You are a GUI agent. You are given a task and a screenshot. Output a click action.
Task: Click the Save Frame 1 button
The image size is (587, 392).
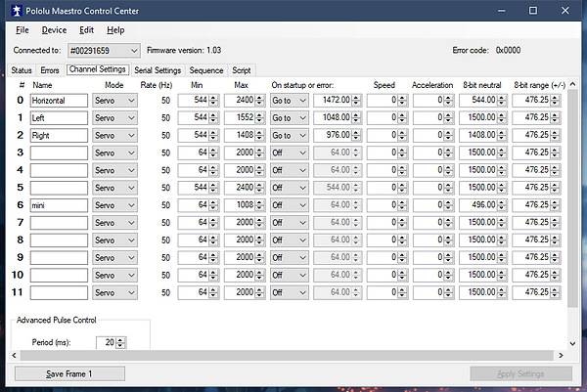tap(69, 373)
